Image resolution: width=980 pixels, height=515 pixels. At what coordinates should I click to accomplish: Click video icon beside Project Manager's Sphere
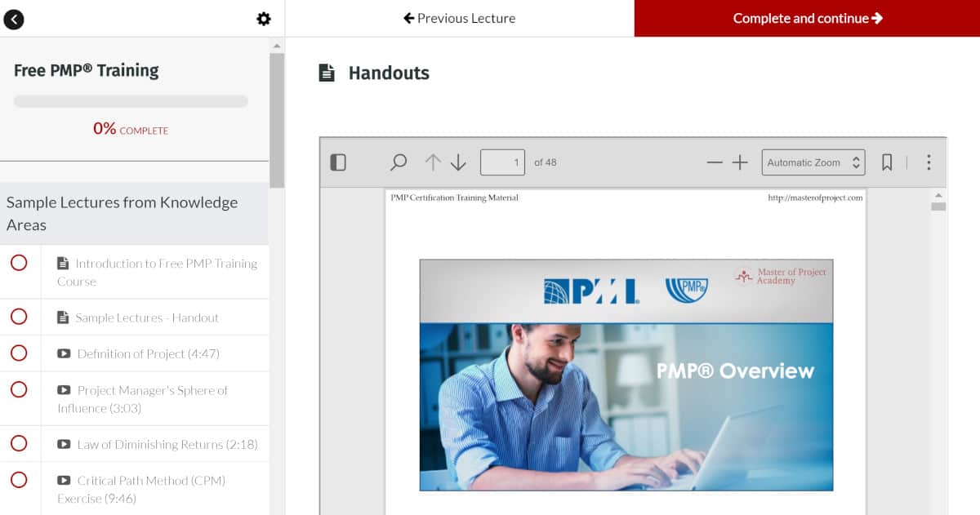click(64, 390)
